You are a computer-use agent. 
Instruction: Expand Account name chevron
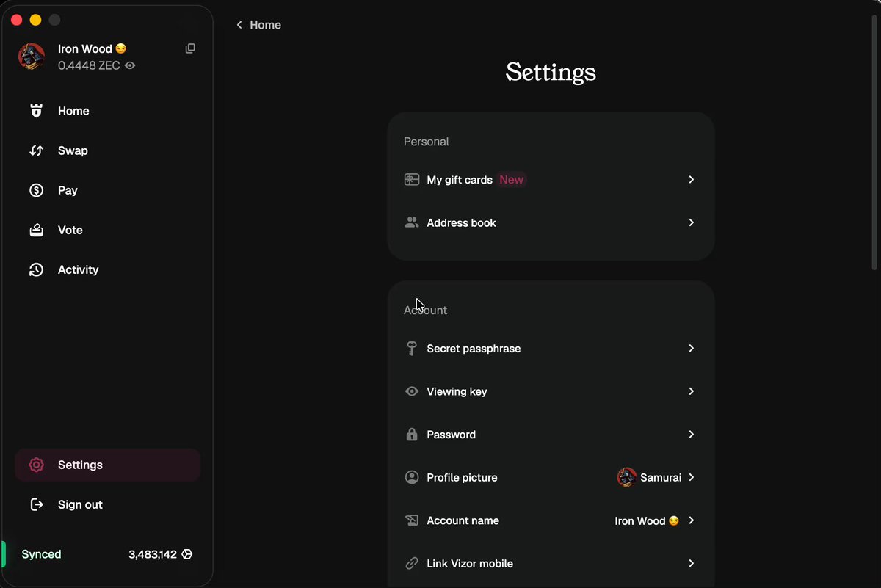[691, 520]
